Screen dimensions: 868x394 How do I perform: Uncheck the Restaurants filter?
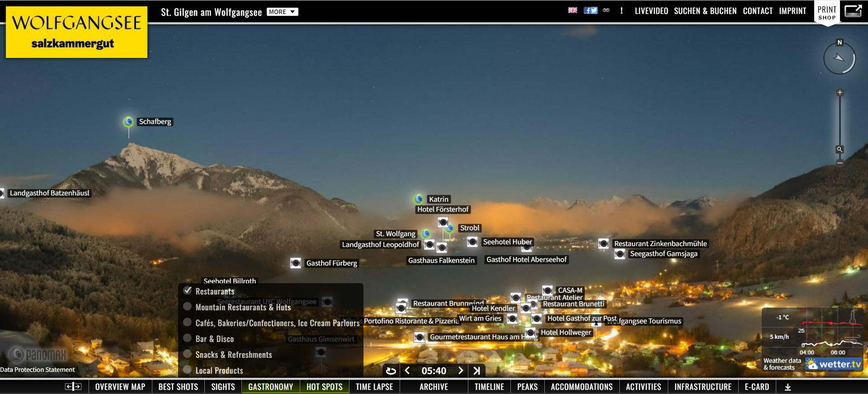[x=188, y=291]
